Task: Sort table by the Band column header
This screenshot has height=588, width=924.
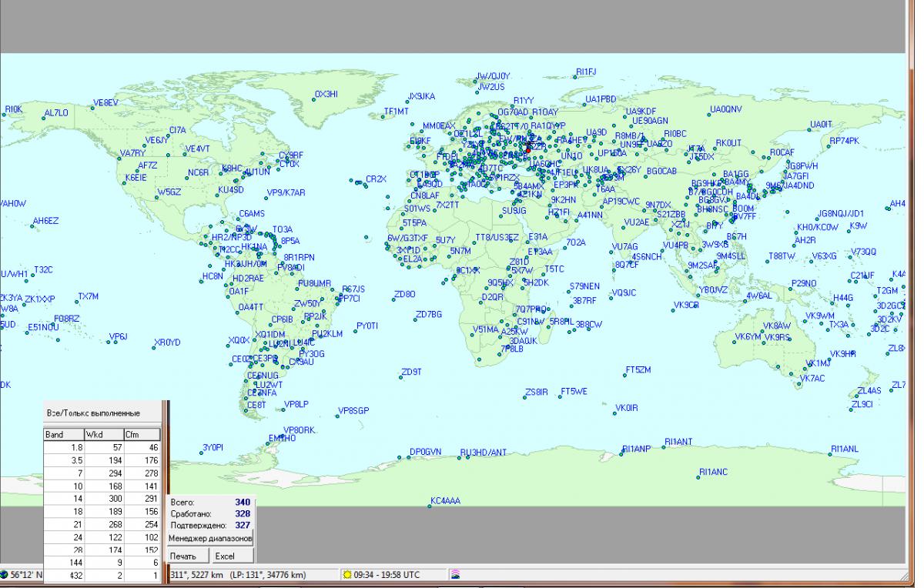Action: click(x=64, y=435)
